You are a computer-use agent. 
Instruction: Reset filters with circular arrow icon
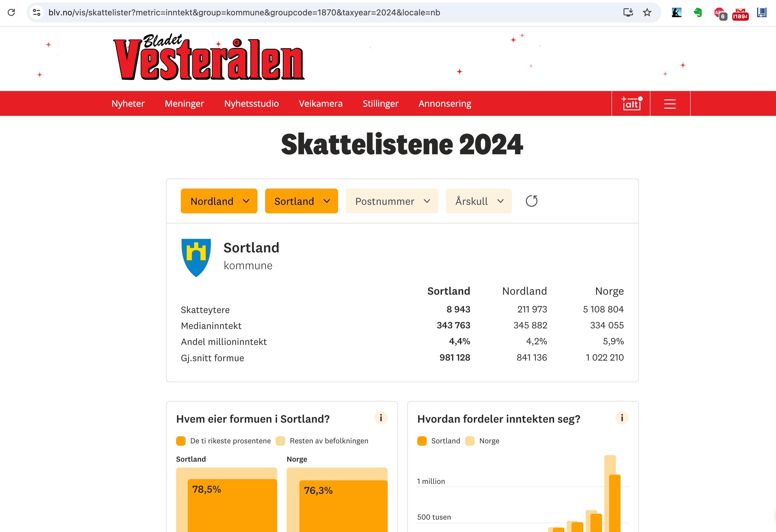click(x=531, y=201)
